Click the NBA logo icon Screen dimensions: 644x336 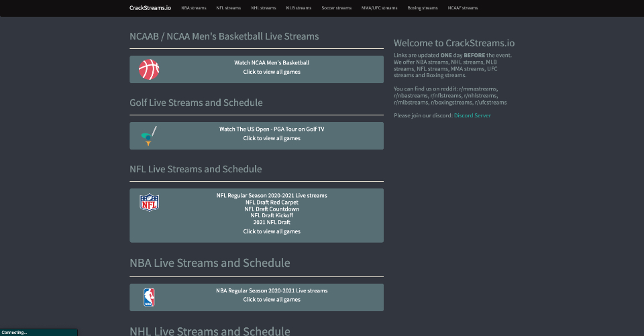coord(149,297)
